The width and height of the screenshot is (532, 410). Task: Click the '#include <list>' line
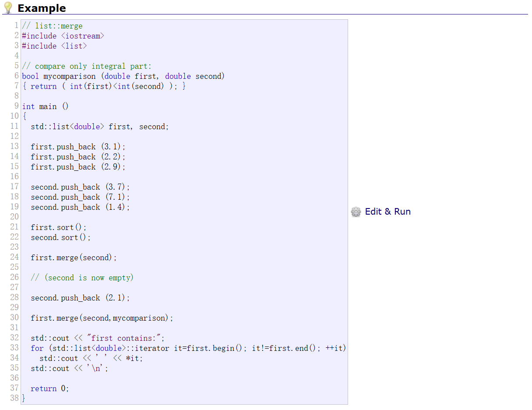pos(54,46)
